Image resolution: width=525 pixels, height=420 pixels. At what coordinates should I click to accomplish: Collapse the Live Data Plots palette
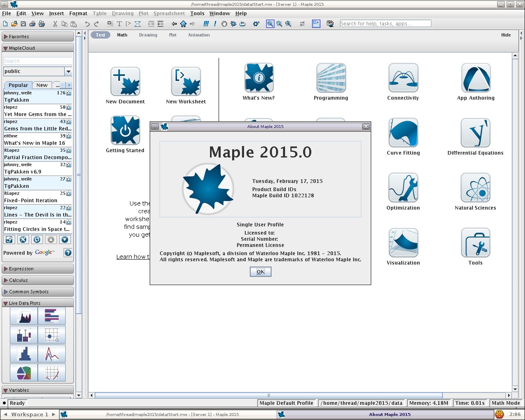click(38, 303)
